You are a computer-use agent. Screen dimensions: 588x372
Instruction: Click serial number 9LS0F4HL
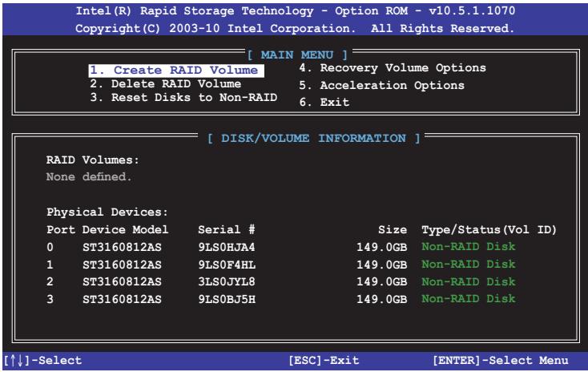(x=227, y=265)
